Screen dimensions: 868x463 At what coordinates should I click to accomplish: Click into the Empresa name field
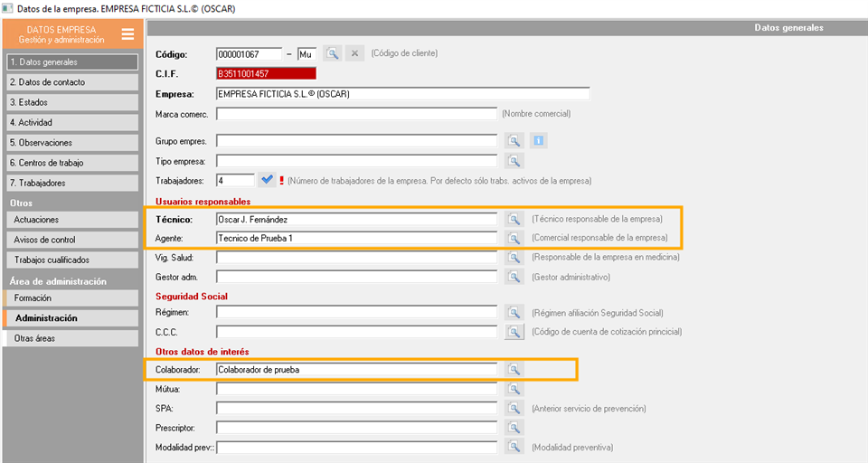[402, 94]
